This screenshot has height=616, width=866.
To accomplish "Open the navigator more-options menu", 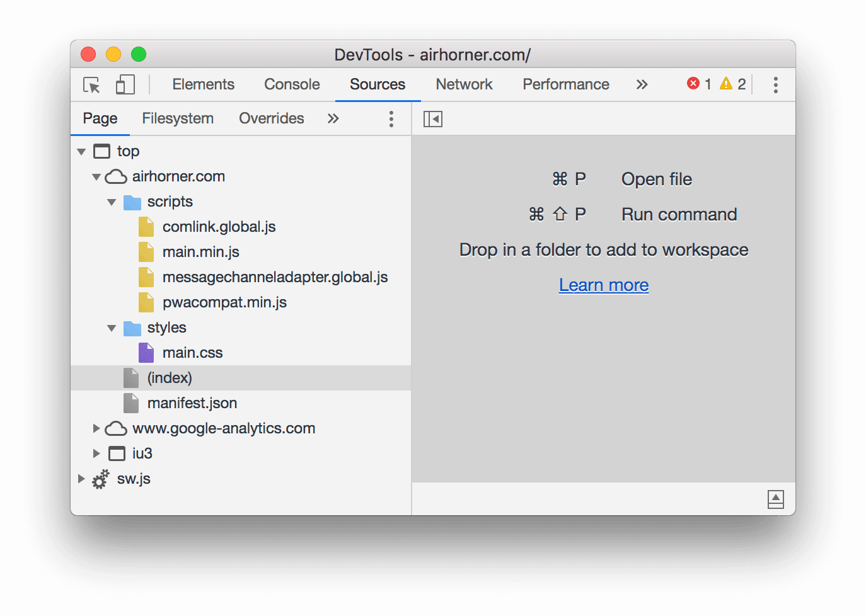I will tap(391, 118).
